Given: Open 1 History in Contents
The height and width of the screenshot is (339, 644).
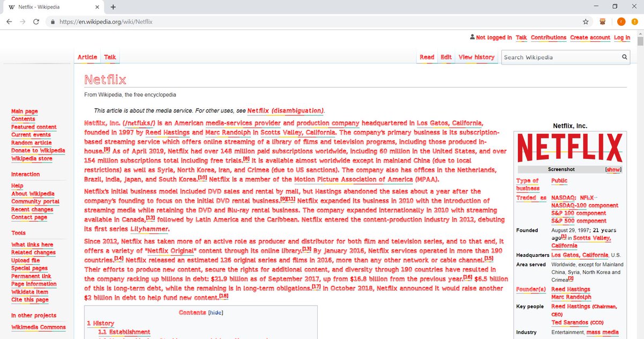Looking at the screenshot, I should point(100,323).
